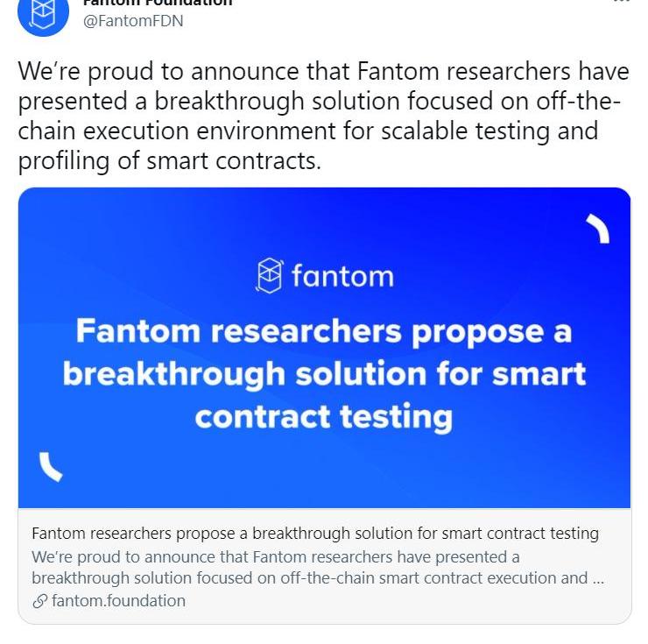Click the white arc at banner's upper right
The height and width of the screenshot is (644, 648).
(x=598, y=229)
